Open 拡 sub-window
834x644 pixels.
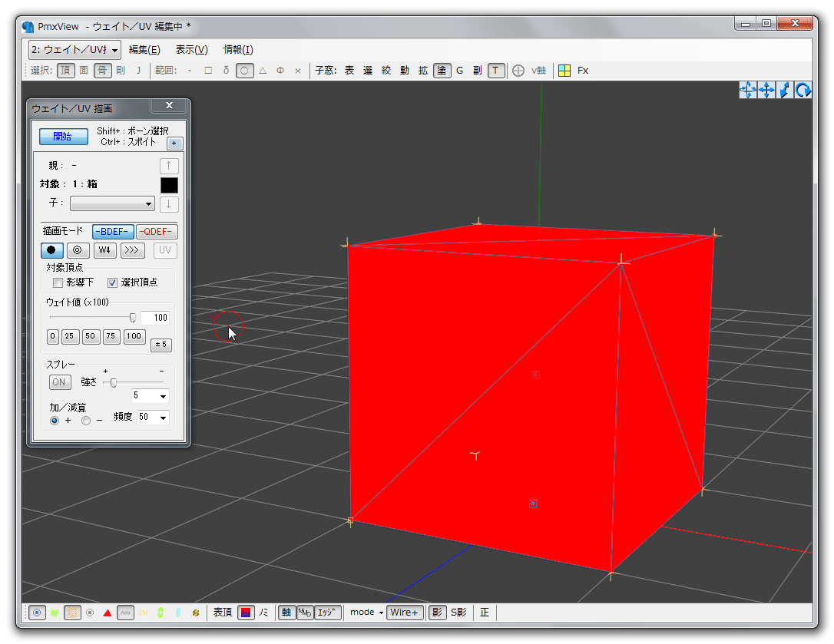pyautogui.click(x=423, y=70)
